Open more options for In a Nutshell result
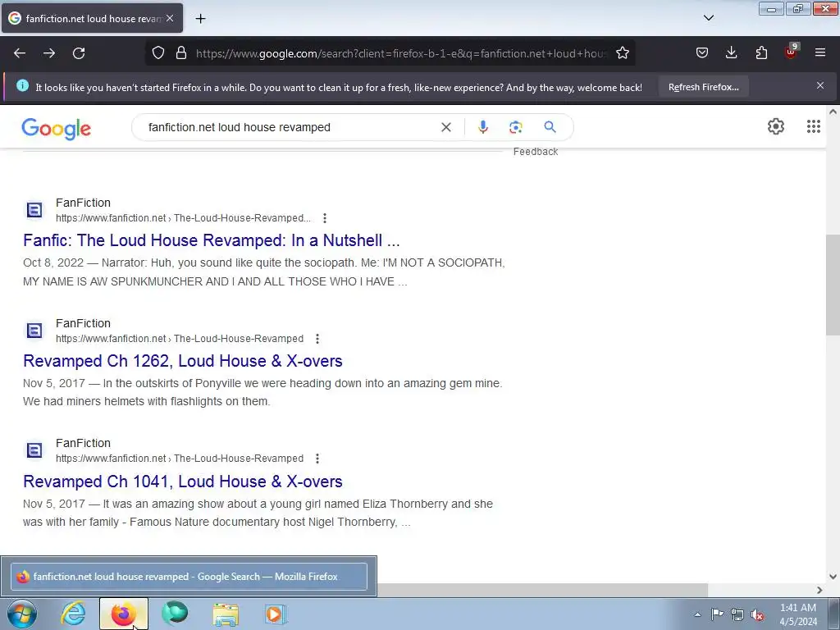The image size is (840, 630). [x=325, y=218]
